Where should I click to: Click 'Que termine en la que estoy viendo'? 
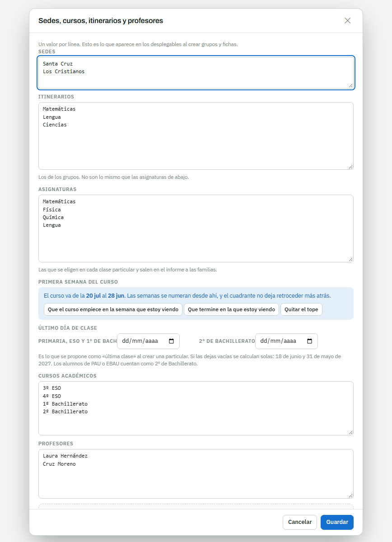pyautogui.click(x=231, y=309)
